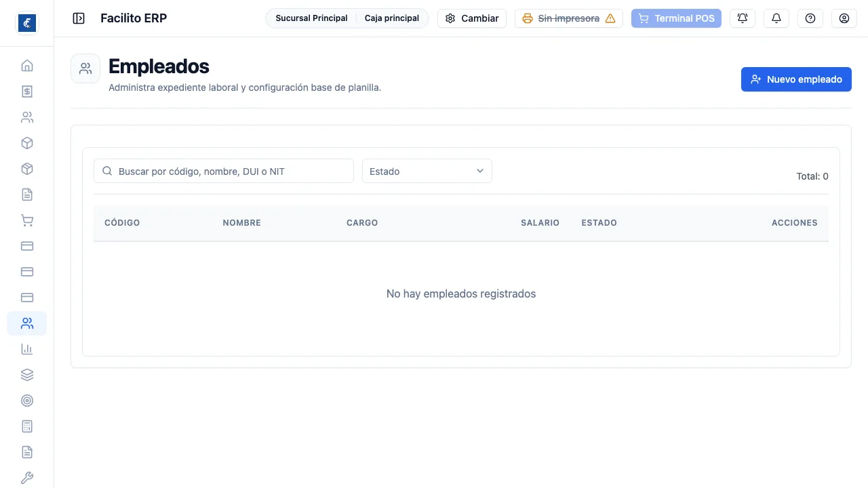
Task: Open the target icon in sidebar
Action: pyautogui.click(x=27, y=401)
